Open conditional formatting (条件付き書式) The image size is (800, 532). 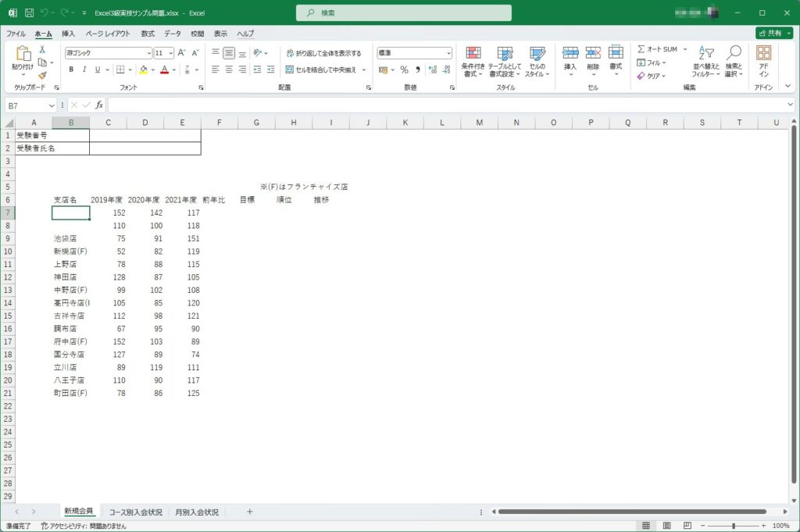point(473,60)
